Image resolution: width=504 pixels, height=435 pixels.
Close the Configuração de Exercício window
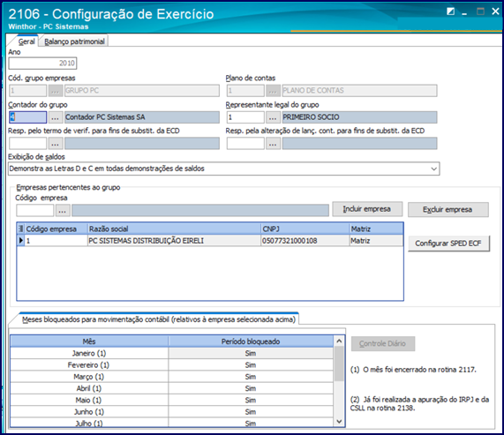pyautogui.click(x=495, y=11)
